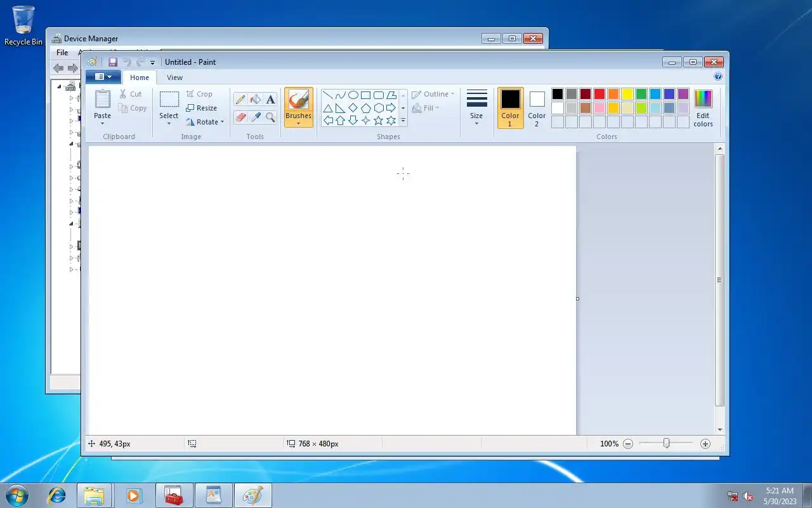Viewport: 812px width, 508px height.
Task: Save the drawing from quick access toolbar
Action: [x=113, y=62]
